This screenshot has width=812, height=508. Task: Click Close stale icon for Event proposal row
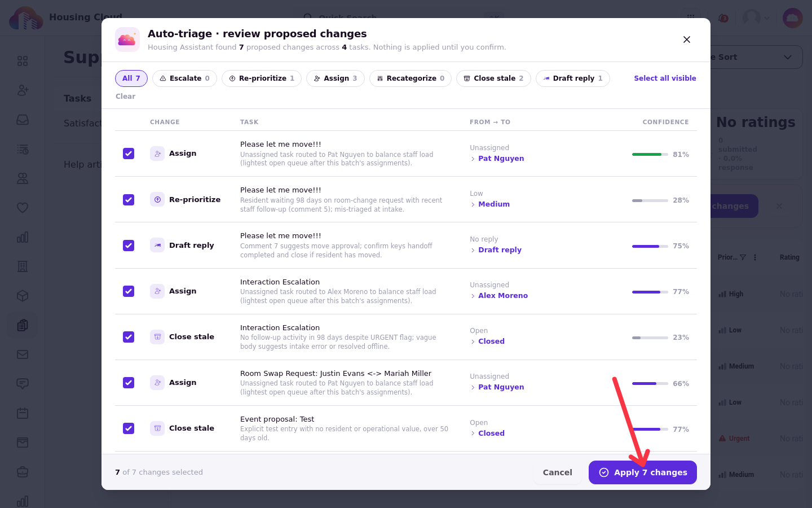157,428
